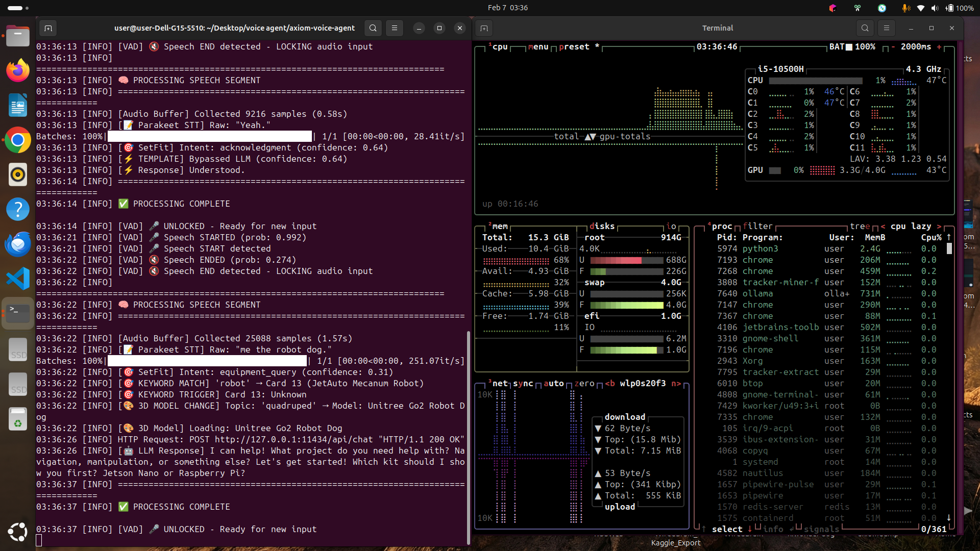The height and width of the screenshot is (551, 980).
Task: Toggle net sync option in btop
Action: click(x=523, y=383)
